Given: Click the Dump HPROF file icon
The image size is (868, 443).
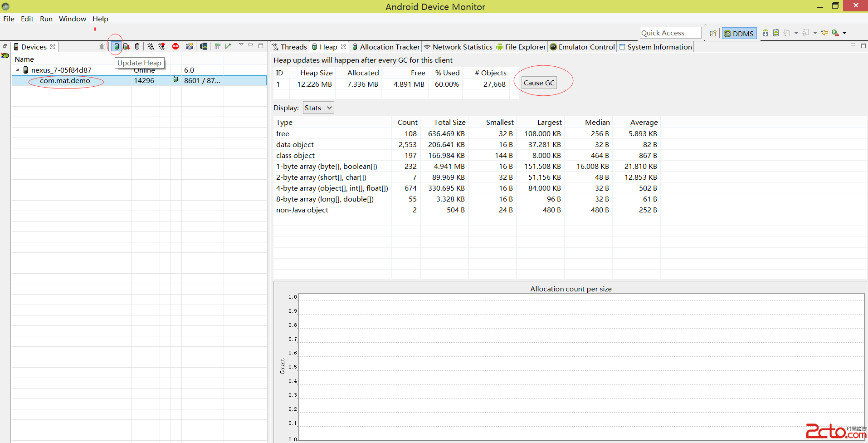Looking at the screenshot, I should pos(127,46).
